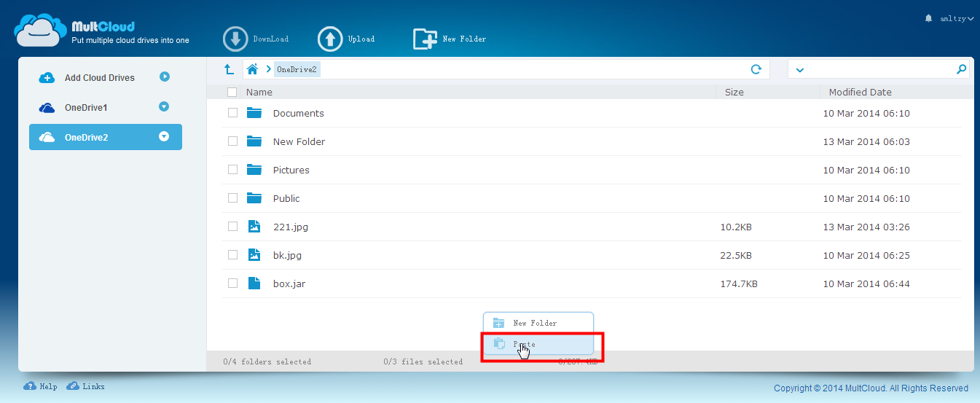Check the Pictures folder checkbox
Image resolution: width=980 pixels, height=403 pixels.
tap(232, 170)
